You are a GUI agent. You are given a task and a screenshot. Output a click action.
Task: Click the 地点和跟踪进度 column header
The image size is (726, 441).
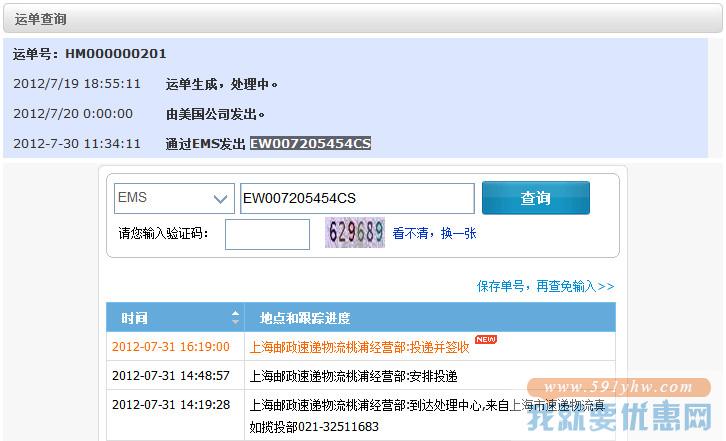pos(430,318)
